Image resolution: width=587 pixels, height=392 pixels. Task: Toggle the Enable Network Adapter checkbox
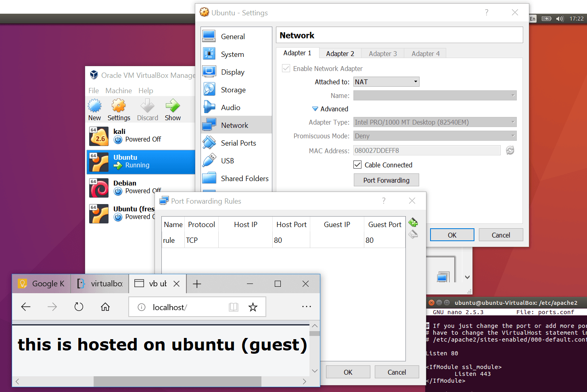[x=286, y=69]
